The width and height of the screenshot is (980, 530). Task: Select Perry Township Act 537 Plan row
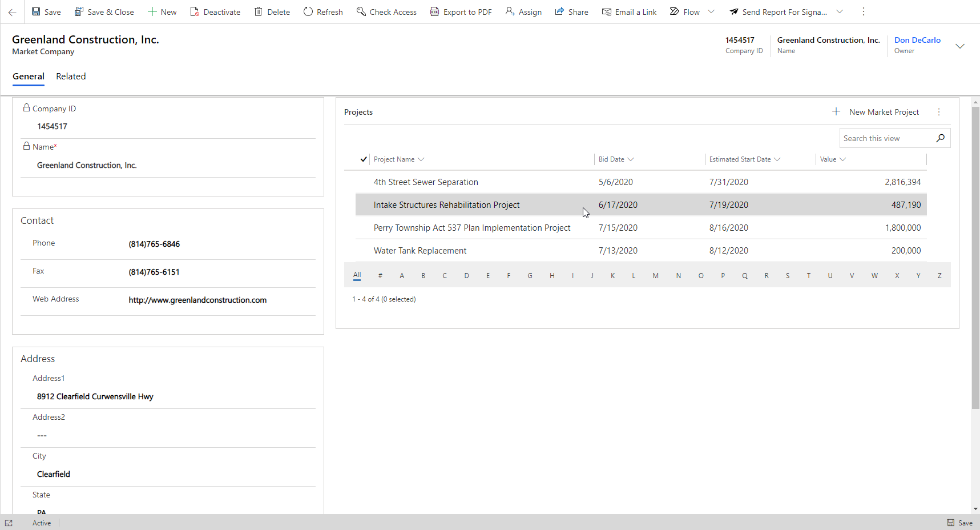click(641, 228)
